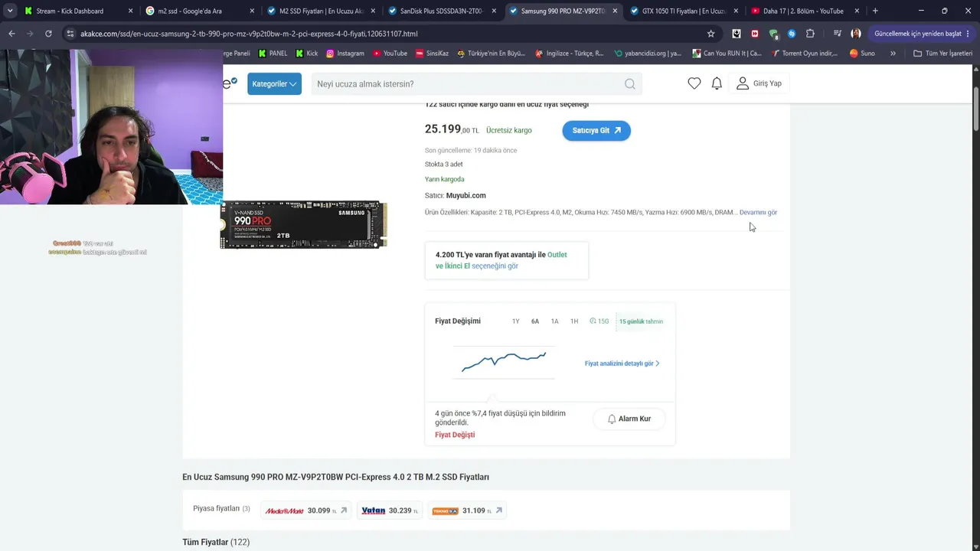
Task: Open the green chat extension icon with badge
Action: coord(773,34)
